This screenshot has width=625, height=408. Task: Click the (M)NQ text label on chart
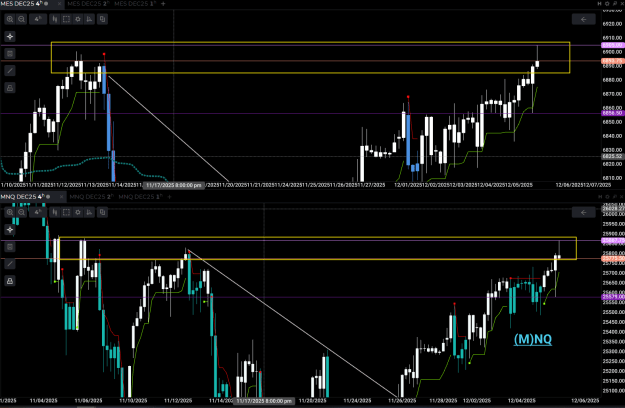point(533,339)
